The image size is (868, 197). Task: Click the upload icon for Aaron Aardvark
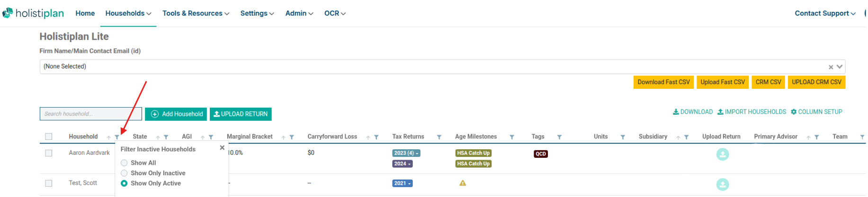[x=722, y=154]
